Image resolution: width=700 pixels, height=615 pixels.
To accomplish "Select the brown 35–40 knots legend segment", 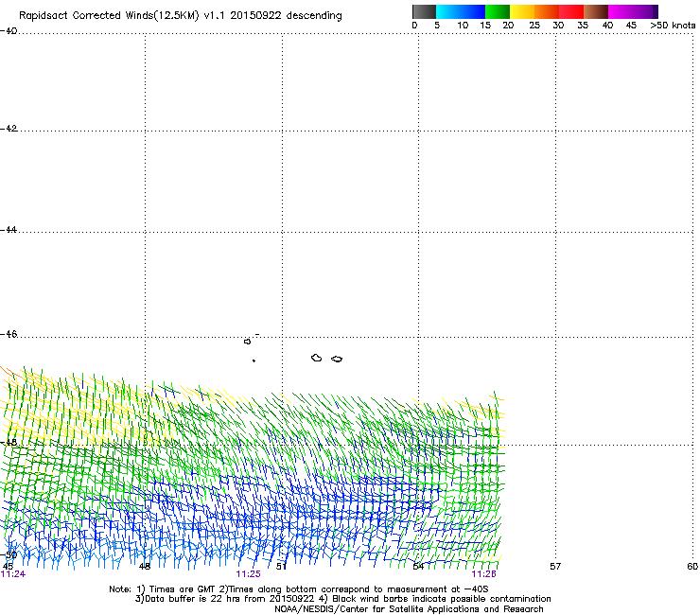I will (x=596, y=11).
